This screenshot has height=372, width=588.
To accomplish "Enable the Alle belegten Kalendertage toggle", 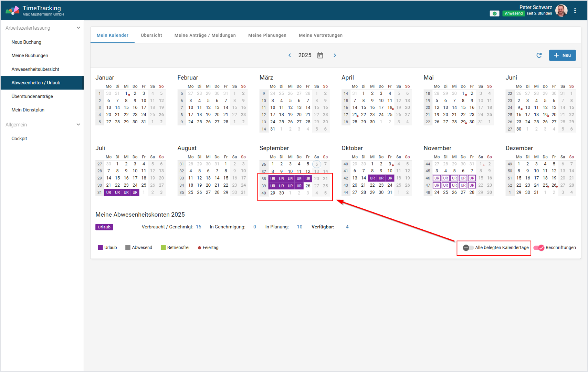I will (x=468, y=248).
